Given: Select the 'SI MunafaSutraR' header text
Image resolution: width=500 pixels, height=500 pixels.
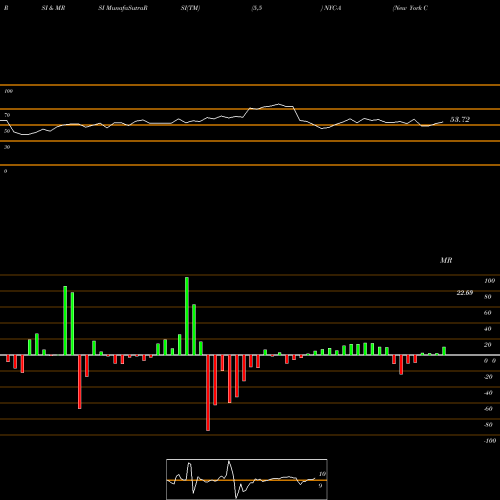Looking at the screenshot, I should [x=123, y=8].
